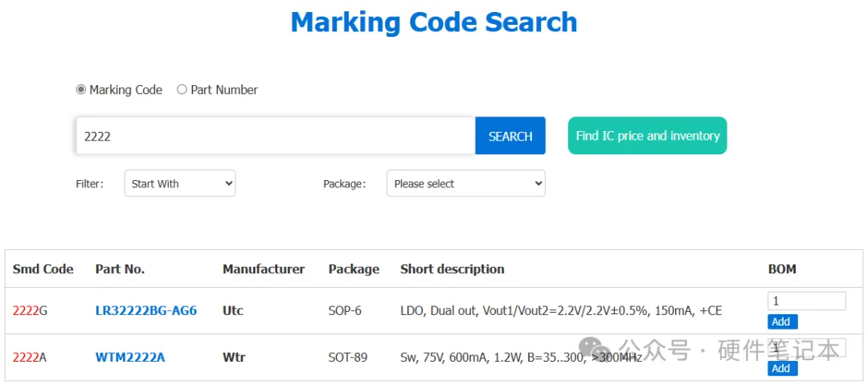This screenshot has height=385, width=868.
Task: Open part link LR32222BG-AG6
Action: click(x=146, y=311)
